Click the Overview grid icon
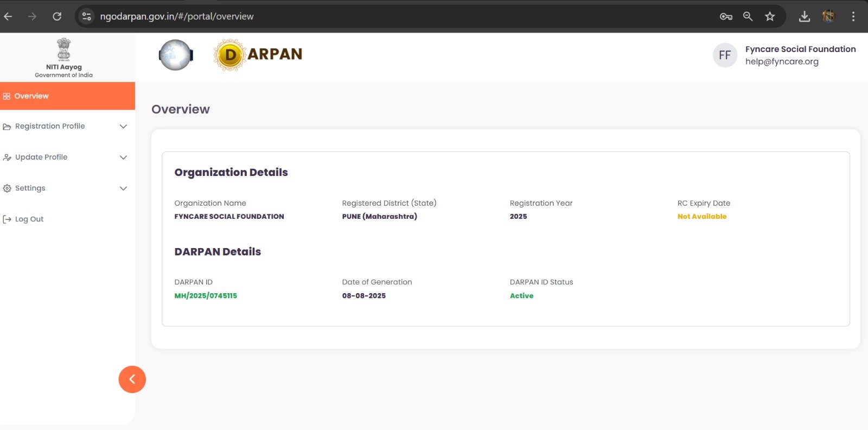 tap(7, 96)
